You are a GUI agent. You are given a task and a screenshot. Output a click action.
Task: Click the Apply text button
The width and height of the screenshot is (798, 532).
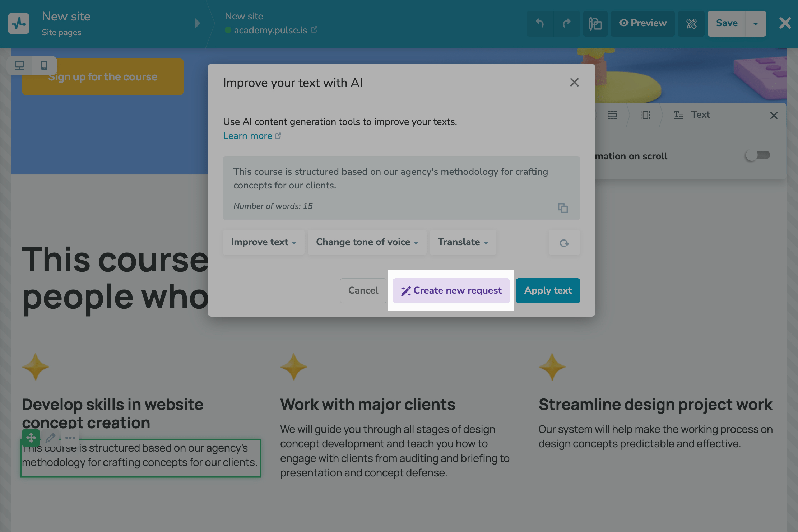click(x=548, y=290)
